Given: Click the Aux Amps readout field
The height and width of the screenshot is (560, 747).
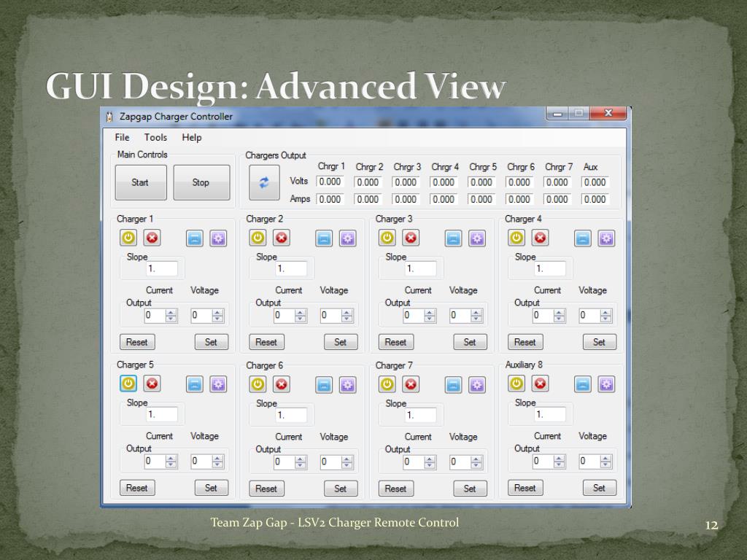Looking at the screenshot, I should 595,199.
